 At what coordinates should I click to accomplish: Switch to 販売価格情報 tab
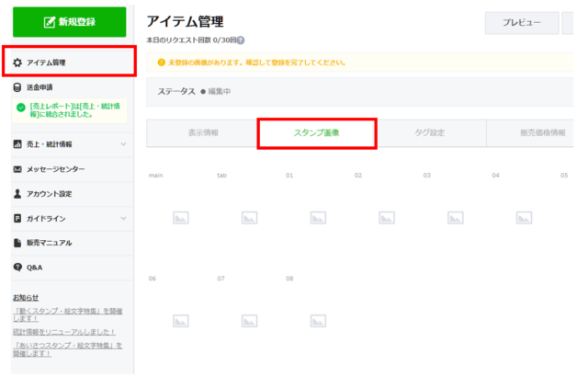coord(530,132)
